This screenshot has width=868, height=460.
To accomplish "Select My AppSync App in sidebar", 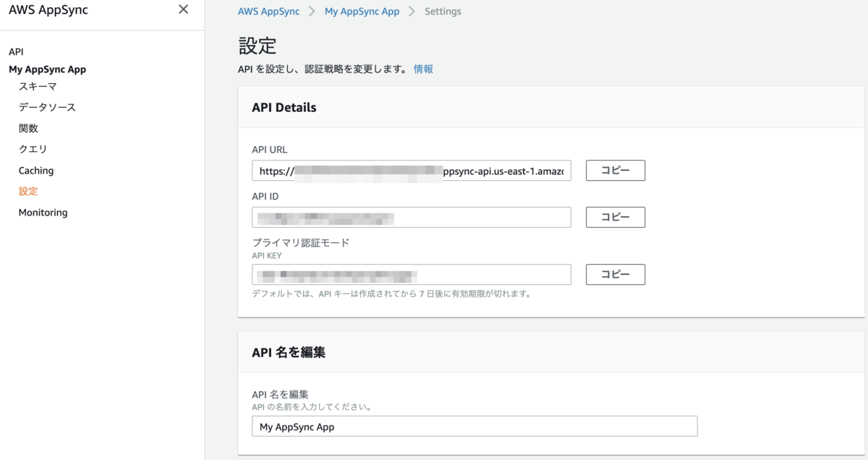I will click(x=47, y=69).
